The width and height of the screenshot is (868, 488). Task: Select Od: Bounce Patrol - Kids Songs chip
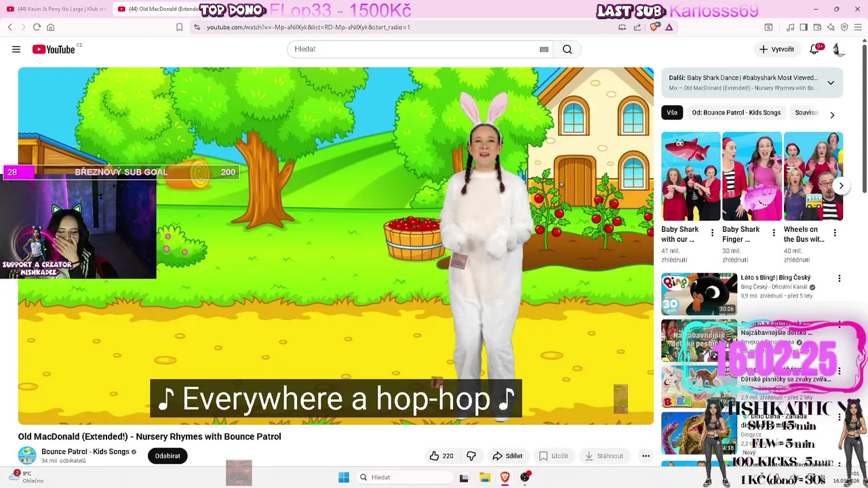(736, 113)
